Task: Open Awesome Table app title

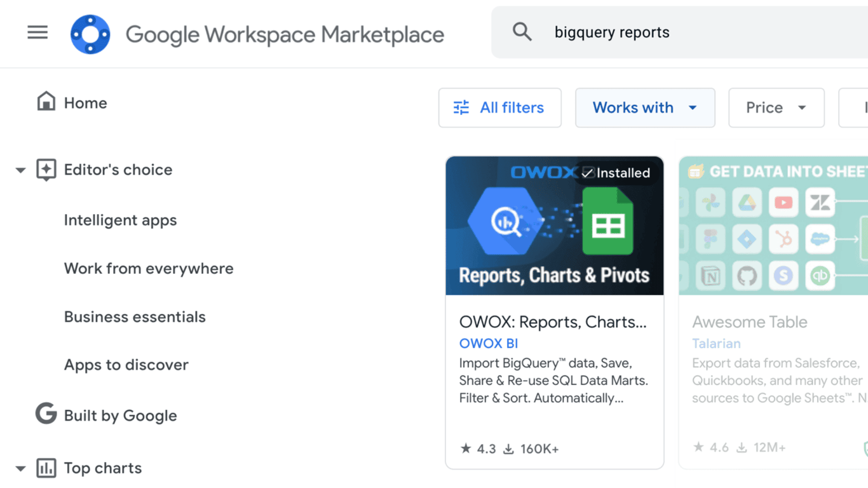Action: click(x=750, y=322)
